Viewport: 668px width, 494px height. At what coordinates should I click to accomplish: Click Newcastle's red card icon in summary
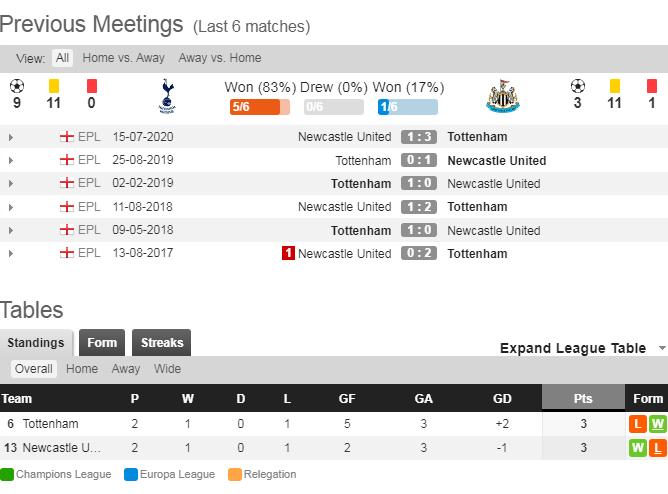coord(652,86)
